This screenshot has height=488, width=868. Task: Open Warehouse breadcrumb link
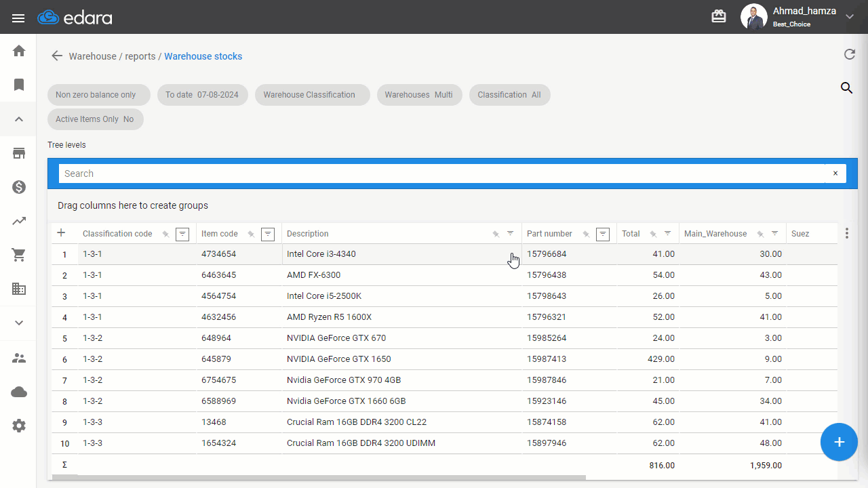click(92, 56)
